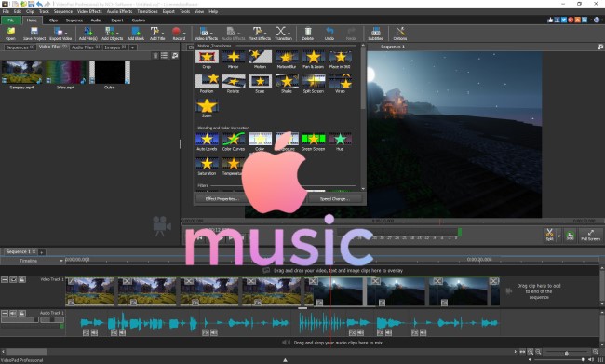Toggle lock on Video Track 1
This screenshot has height=364, width=605.
click(22, 279)
